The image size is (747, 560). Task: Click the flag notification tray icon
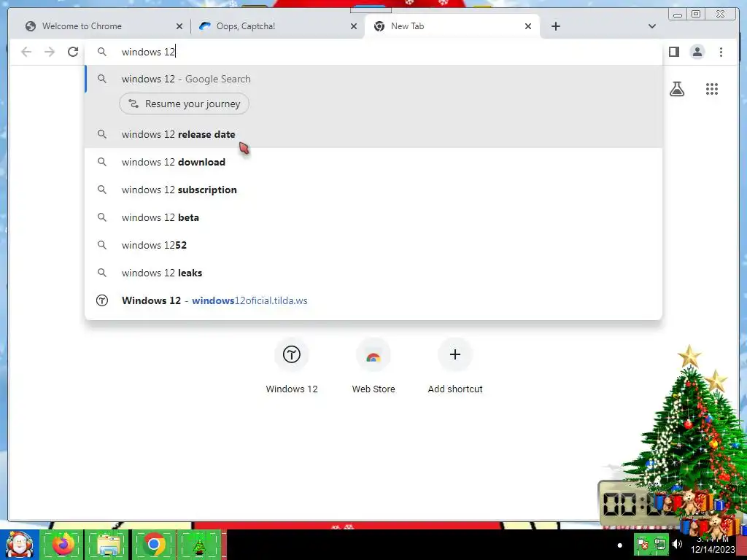coord(643,544)
